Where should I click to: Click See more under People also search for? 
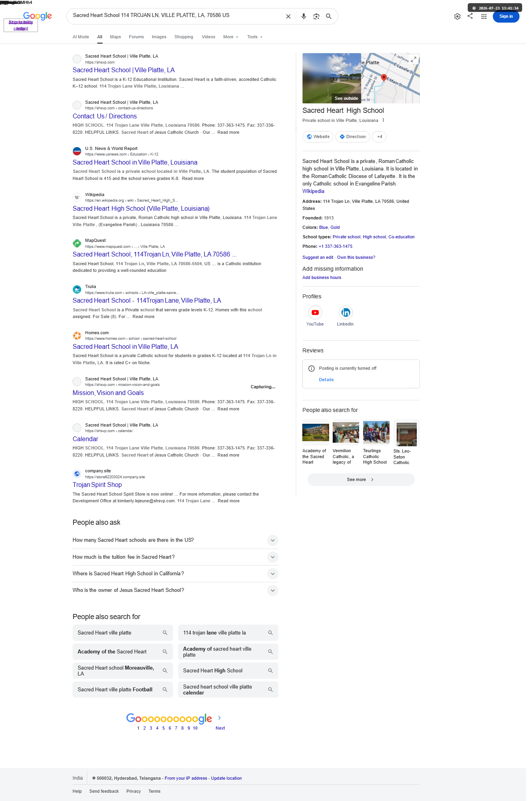(361, 480)
